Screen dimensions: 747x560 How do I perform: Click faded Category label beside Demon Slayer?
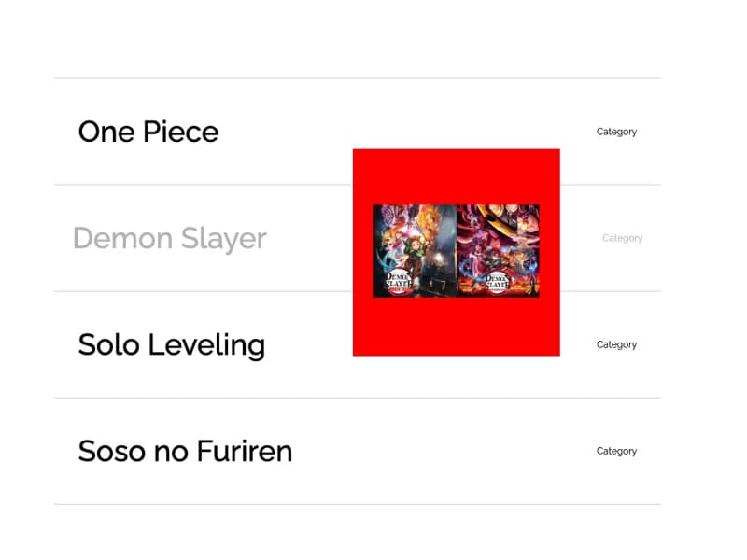[x=622, y=238]
